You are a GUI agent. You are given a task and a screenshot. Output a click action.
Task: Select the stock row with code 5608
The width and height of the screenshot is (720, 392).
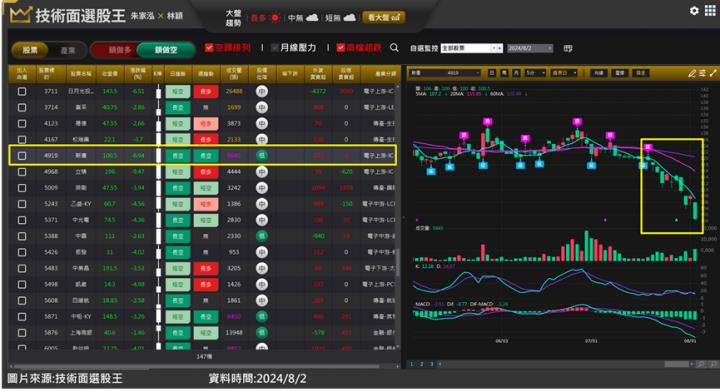click(x=202, y=300)
